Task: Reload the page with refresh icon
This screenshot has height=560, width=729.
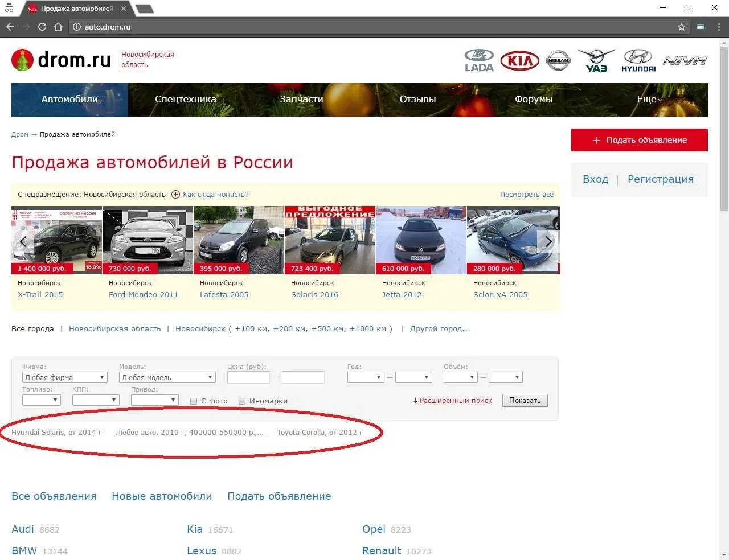Action: 42,27
